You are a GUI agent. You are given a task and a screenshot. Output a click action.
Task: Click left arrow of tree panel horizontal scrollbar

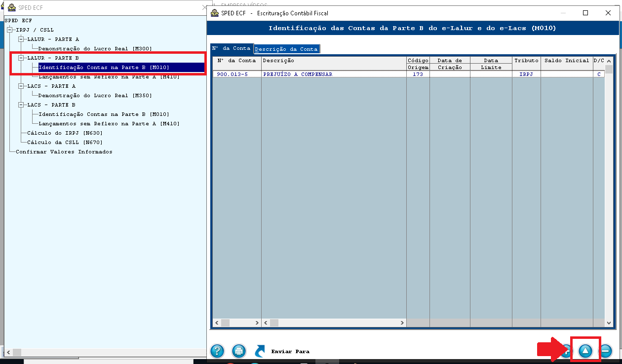8,352
